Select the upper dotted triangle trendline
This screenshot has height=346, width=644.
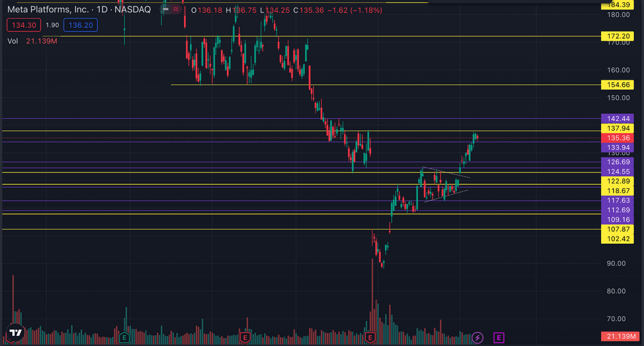point(447,172)
